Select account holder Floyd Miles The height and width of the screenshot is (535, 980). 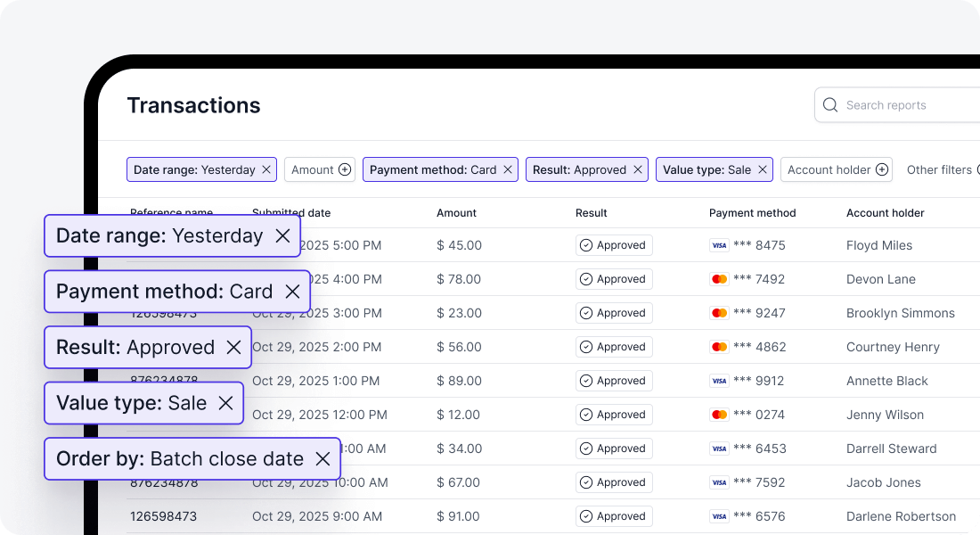pyautogui.click(x=879, y=245)
